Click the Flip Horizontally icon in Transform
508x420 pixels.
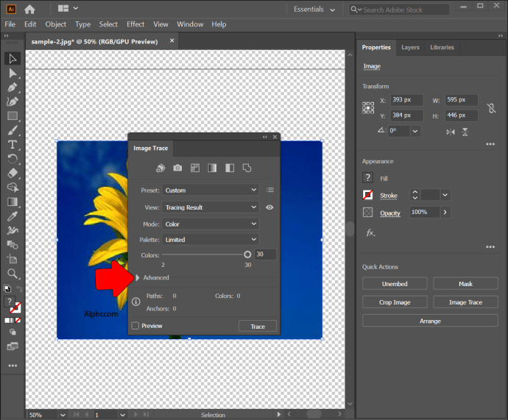(x=451, y=131)
